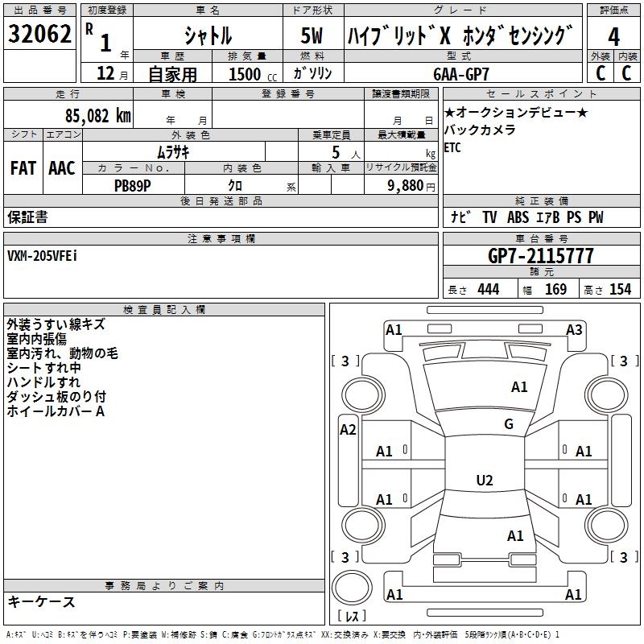This screenshot has width=644, height=644.
Task: Select the ホイールカバーA inspector note
Action: [x=56, y=411]
